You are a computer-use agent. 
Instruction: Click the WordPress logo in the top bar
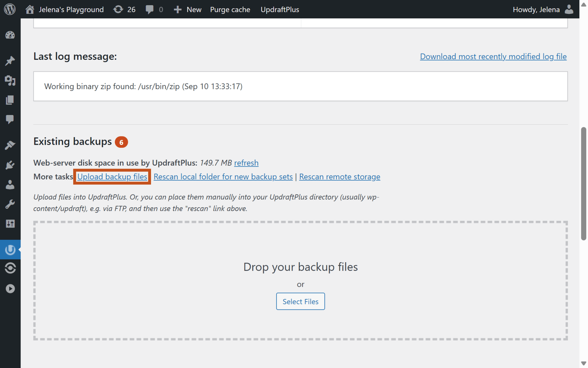[x=9, y=9]
